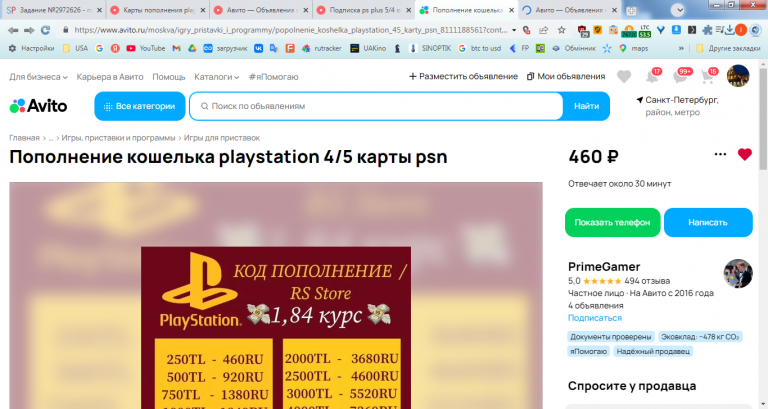Click the browser forward arrow
Viewport: 768px width, 409px height.
click(x=29, y=30)
